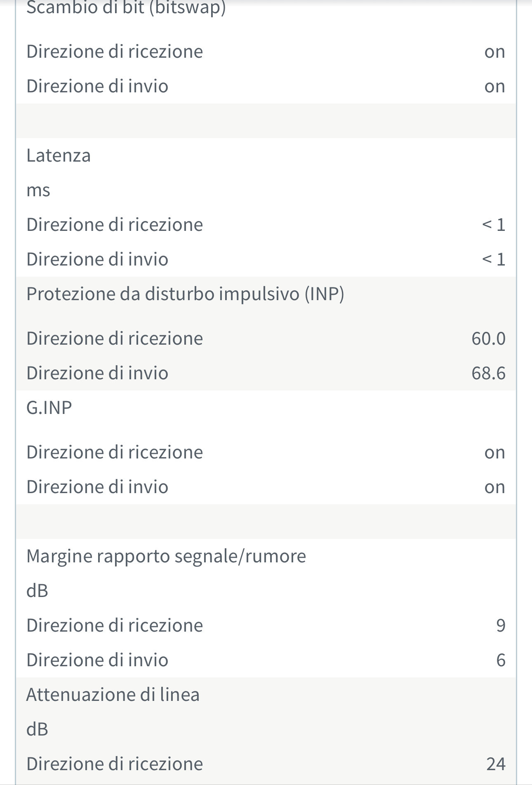
Task: Select the signal/noise margin receive value 9
Action: [500, 626]
